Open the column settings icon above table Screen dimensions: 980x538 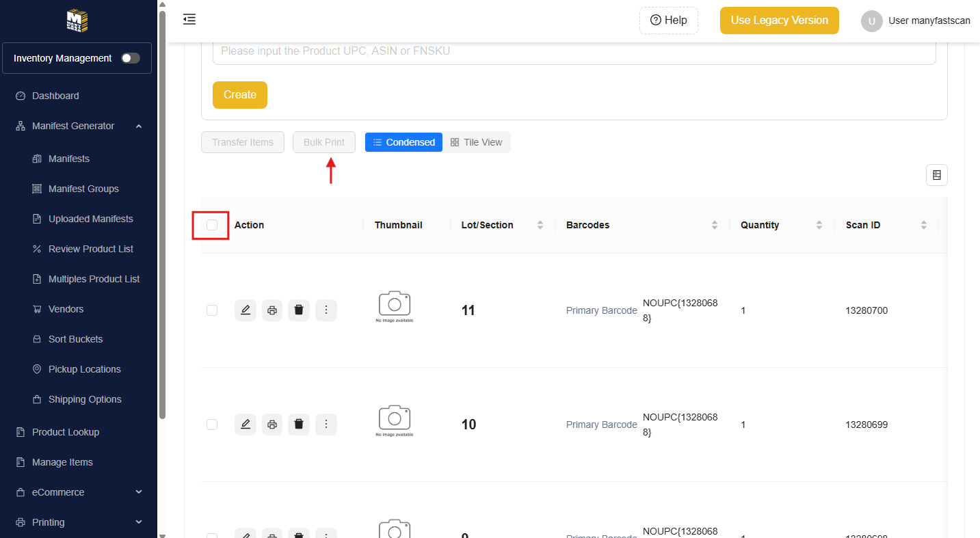936,175
